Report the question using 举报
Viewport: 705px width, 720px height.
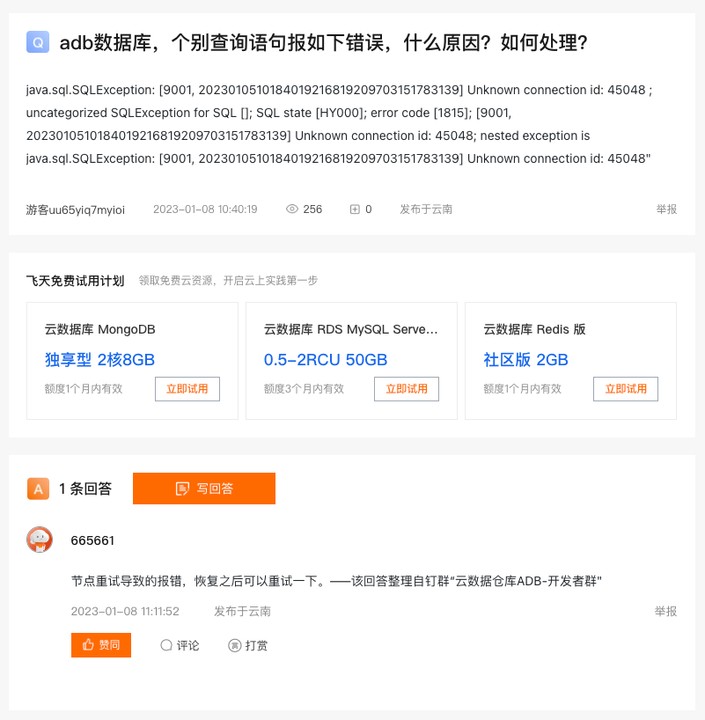(x=666, y=209)
